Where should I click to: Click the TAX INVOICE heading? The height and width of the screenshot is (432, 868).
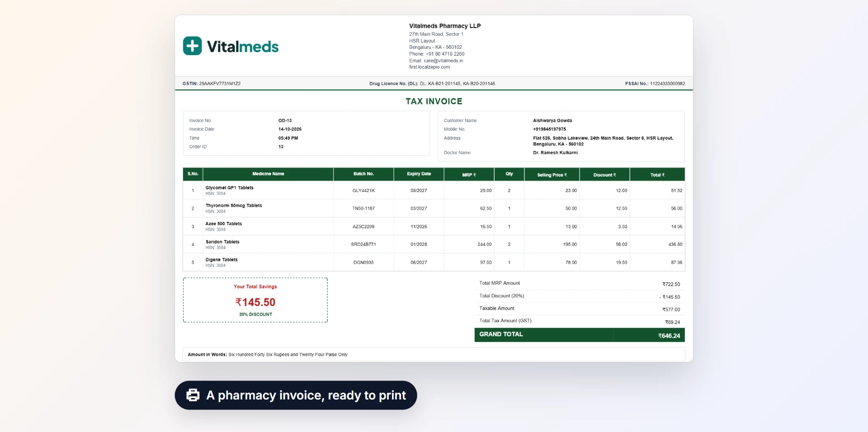(x=434, y=101)
